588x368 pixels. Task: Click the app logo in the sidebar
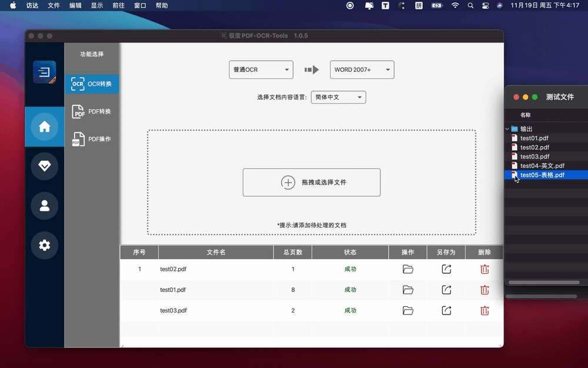[x=44, y=72]
